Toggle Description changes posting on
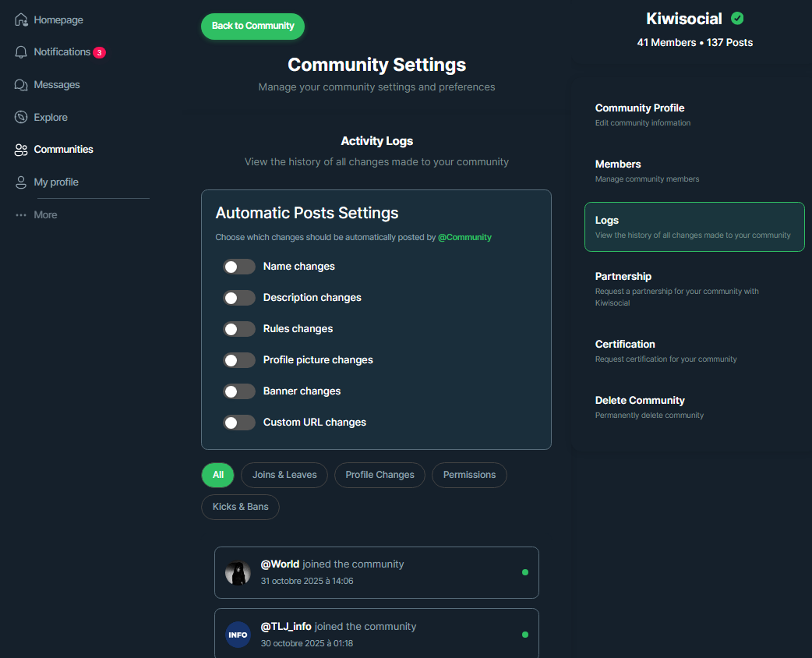The width and height of the screenshot is (812, 658). (x=239, y=297)
